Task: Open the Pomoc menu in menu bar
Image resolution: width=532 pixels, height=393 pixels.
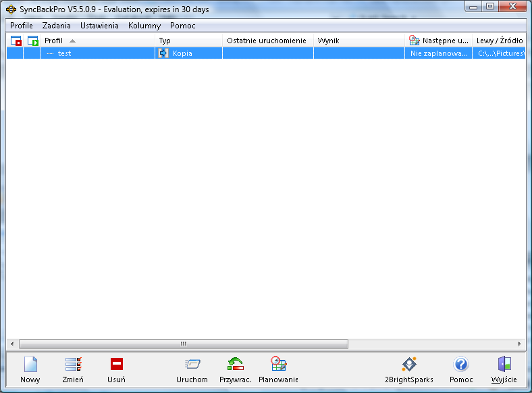Action: point(183,26)
